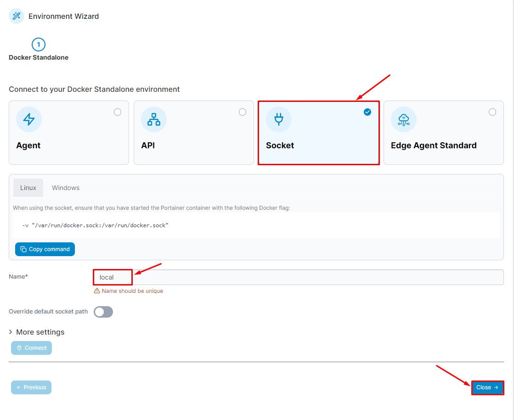This screenshot has width=514, height=420.
Task: Click the Agent lightning bolt icon
Action: [x=29, y=119]
